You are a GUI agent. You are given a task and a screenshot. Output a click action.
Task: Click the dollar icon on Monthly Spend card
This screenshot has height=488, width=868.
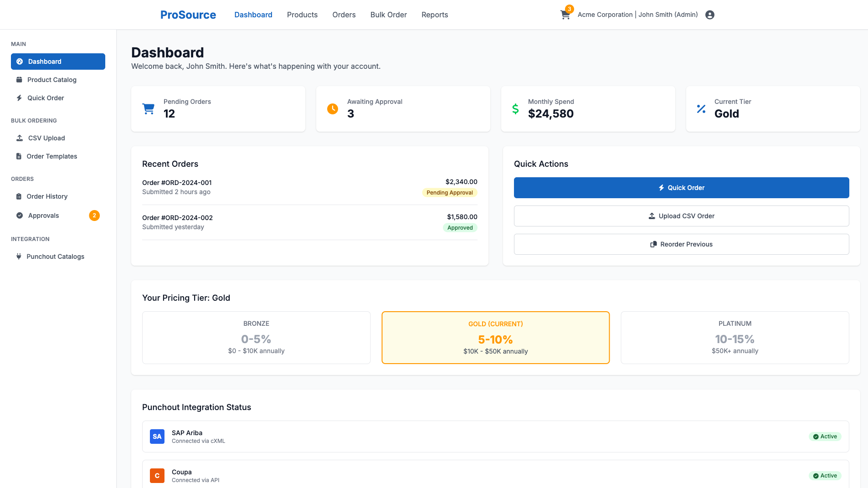(515, 108)
